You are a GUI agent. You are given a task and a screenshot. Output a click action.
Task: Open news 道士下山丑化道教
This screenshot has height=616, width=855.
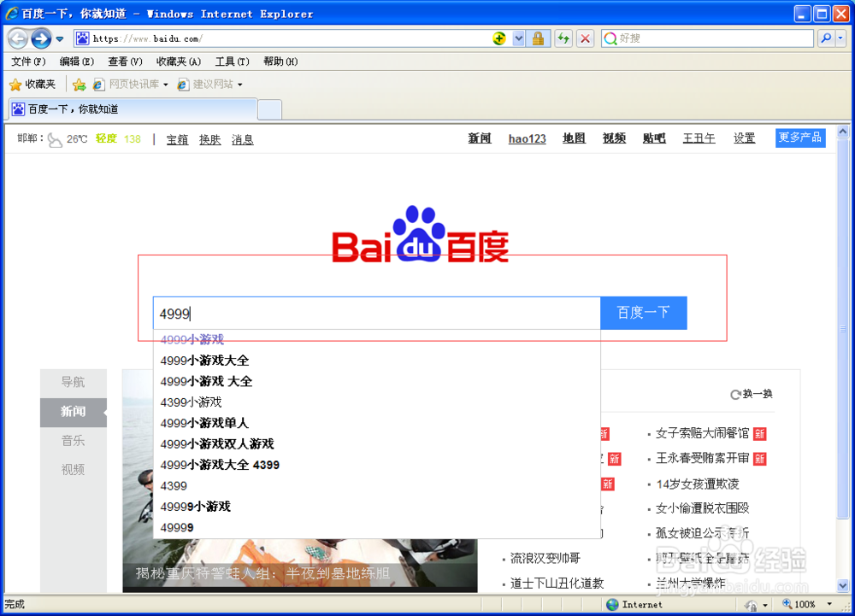point(557,584)
